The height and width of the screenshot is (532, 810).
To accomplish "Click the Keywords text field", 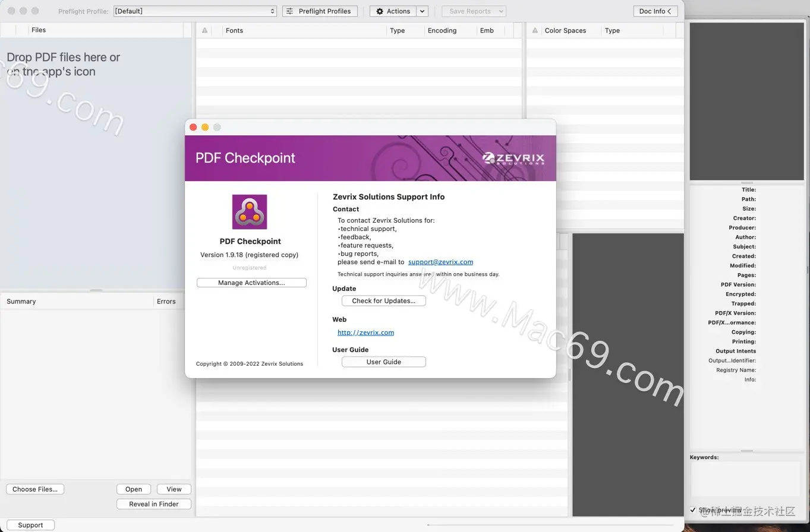I will pos(746,480).
